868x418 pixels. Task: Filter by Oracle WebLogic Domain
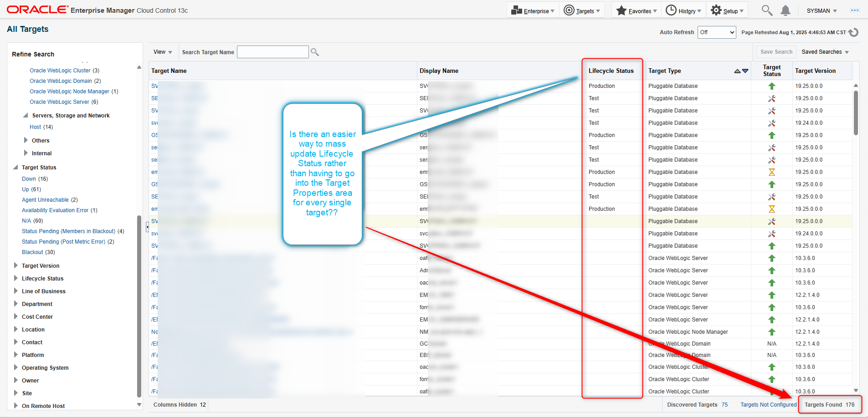tap(61, 81)
